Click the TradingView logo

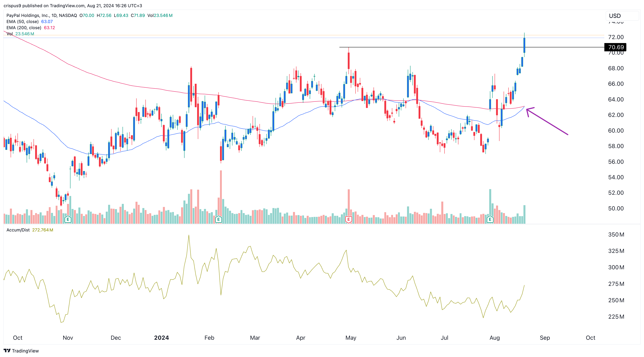pyautogui.click(x=21, y=351)
